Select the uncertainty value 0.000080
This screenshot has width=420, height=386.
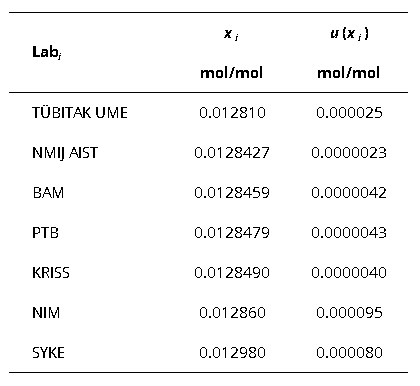click(x=349, y=353)
